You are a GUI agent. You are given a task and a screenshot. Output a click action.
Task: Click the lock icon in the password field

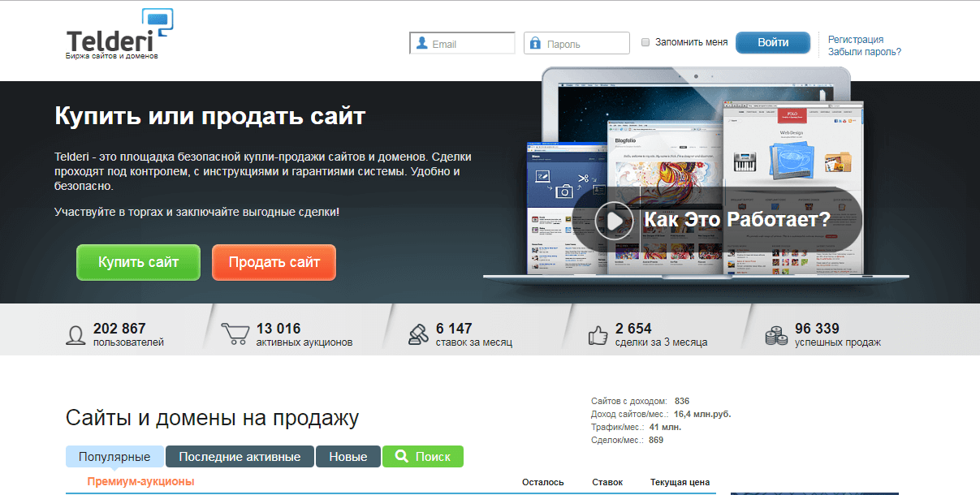pos(536,42)
